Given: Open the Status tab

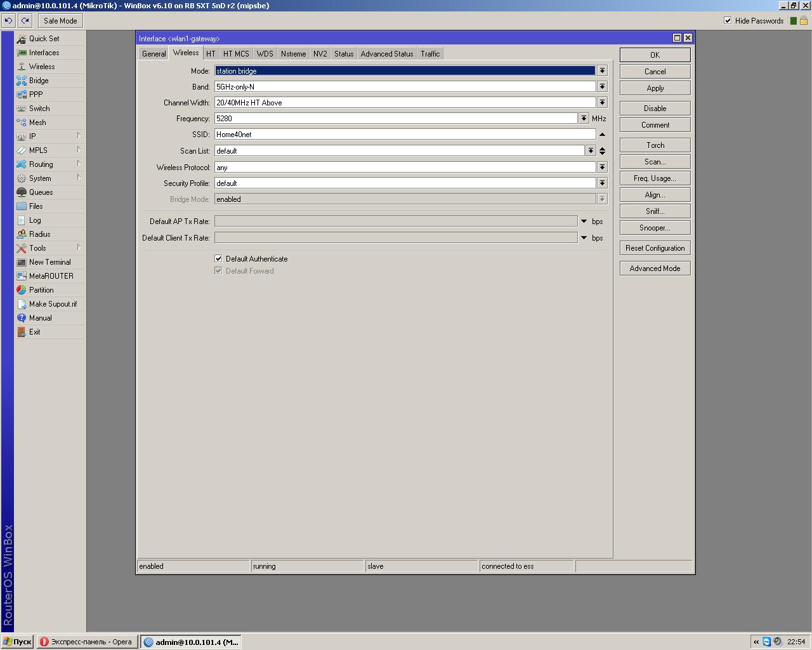Looking at the screenshot, I should click(344, 54).
